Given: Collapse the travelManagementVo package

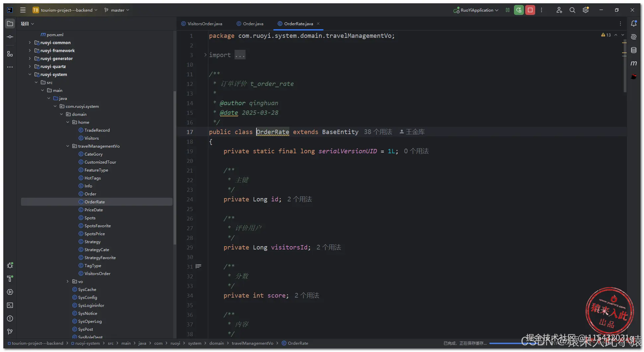Looking at the screenshot, I should pos(68,146).
